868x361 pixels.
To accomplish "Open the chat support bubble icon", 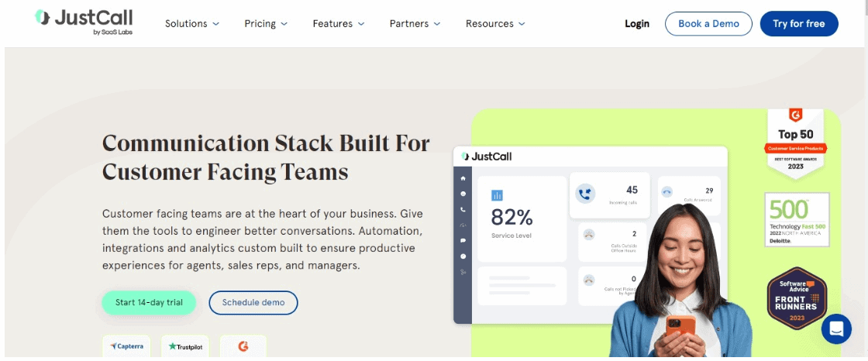I will [x=836, y=329].
